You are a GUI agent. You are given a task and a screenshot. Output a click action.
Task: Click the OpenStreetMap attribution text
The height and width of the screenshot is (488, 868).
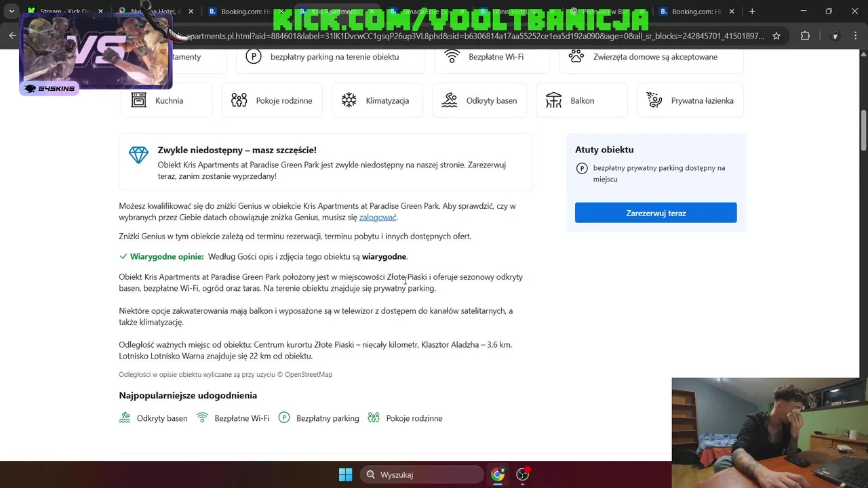(x=309, y=374)
